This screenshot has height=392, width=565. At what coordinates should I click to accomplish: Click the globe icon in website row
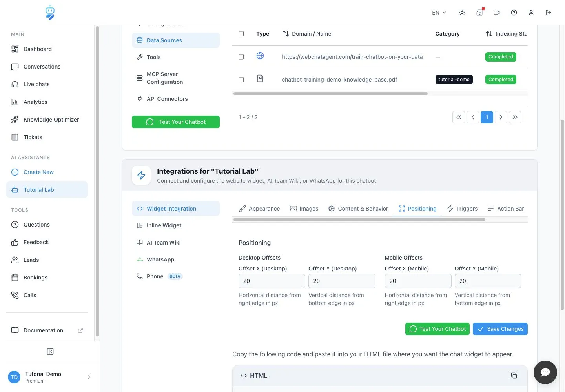[x=260, y=56]
